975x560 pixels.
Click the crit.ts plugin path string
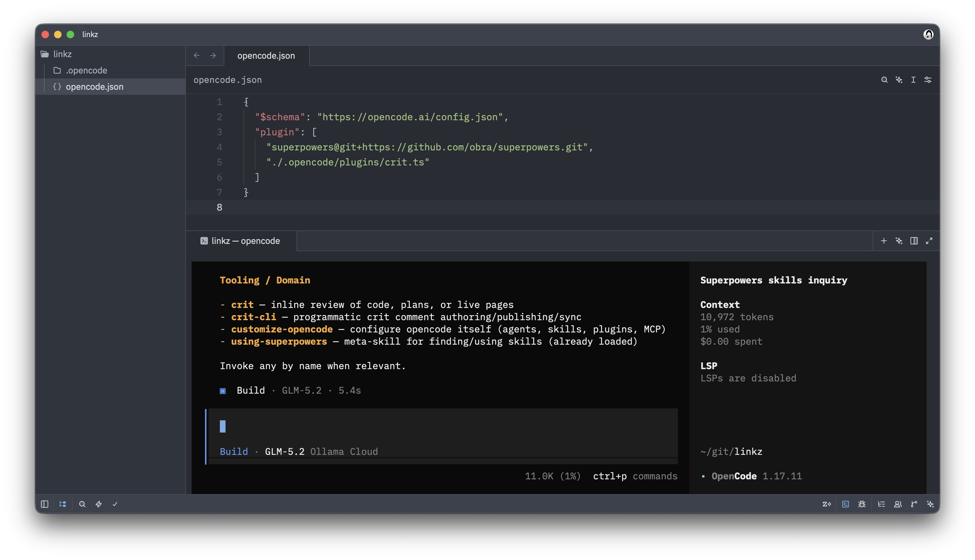pyautogui.click(x=348, y=162)
